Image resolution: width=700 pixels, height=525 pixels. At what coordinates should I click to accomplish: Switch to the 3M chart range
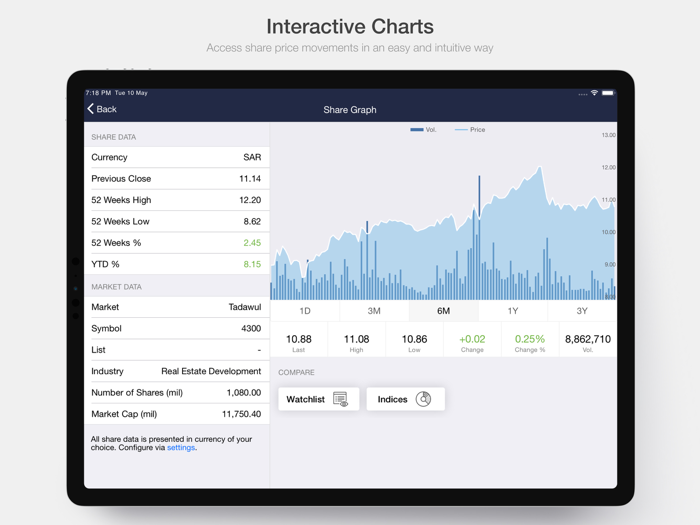374,311
